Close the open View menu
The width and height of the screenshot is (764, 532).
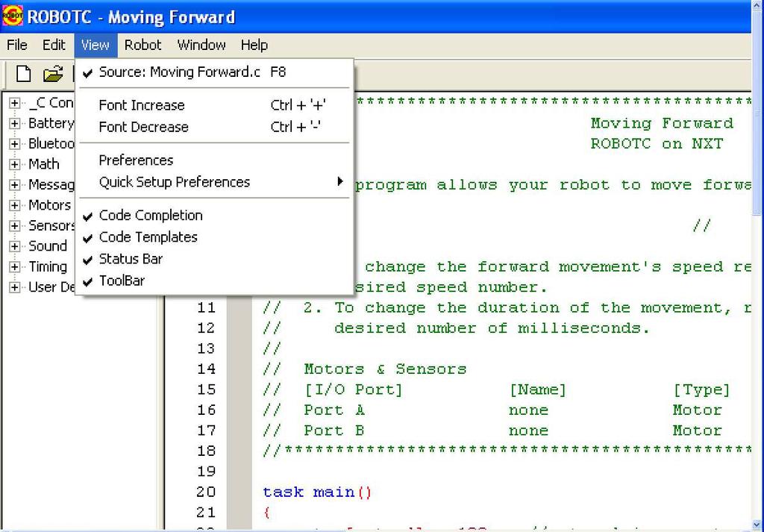95,46
